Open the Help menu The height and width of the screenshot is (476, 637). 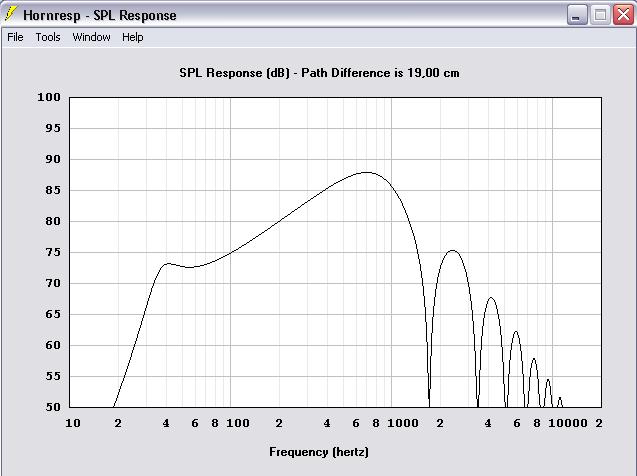click(133, 37)
